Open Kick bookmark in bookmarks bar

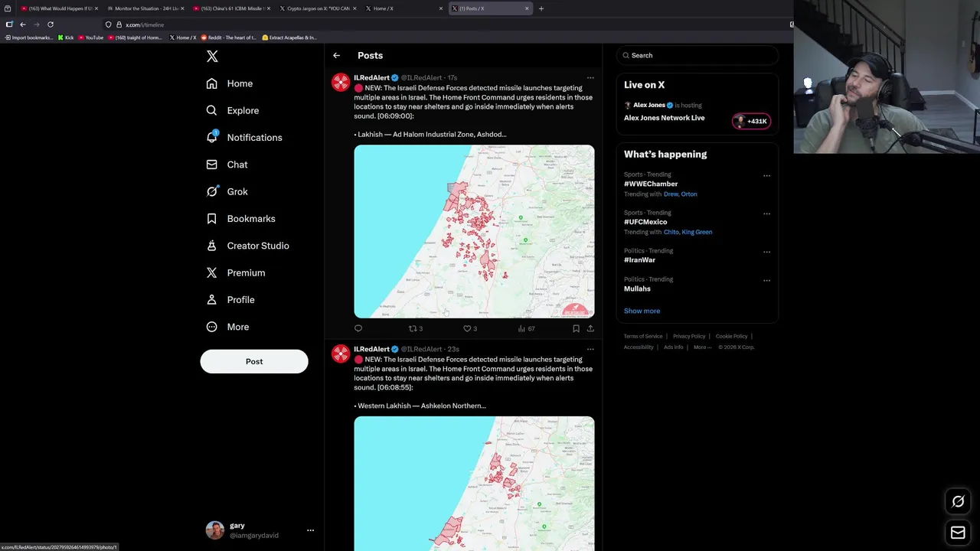click(x=66, y=37)
